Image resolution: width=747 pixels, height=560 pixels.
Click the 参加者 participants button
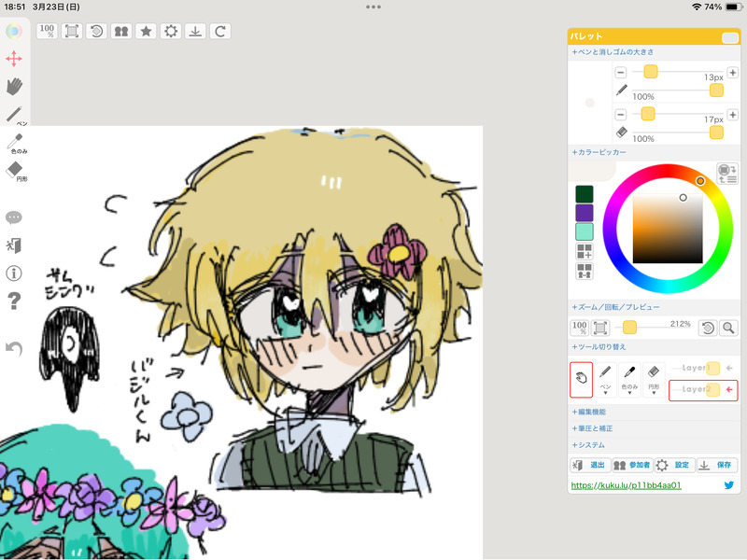(632, 465)
